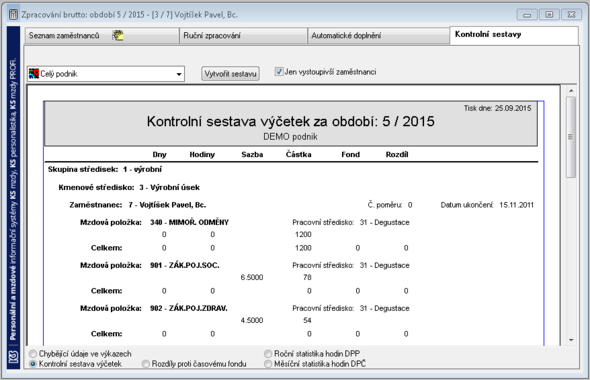Click the Celkem amount 1200 for MIMOŘ. ODMĚNY
Screen dimensions: 590x380
click(303, 248)
